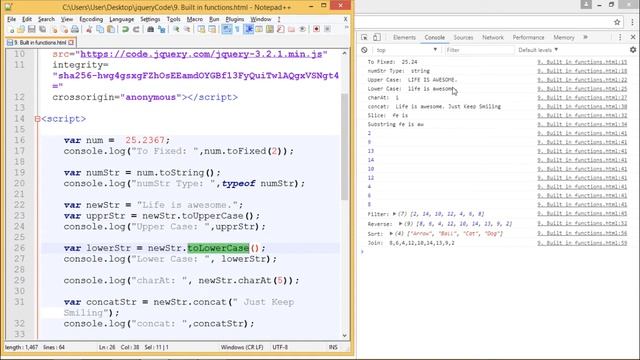The image size is (640, 360).
Task: Switch to the Elements tab in DevTools
Action: click(404, 37)
